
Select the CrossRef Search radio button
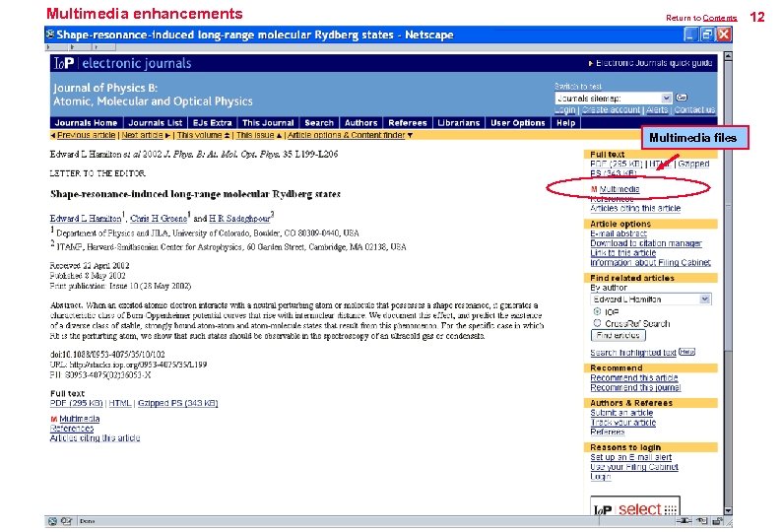[597, 323]
